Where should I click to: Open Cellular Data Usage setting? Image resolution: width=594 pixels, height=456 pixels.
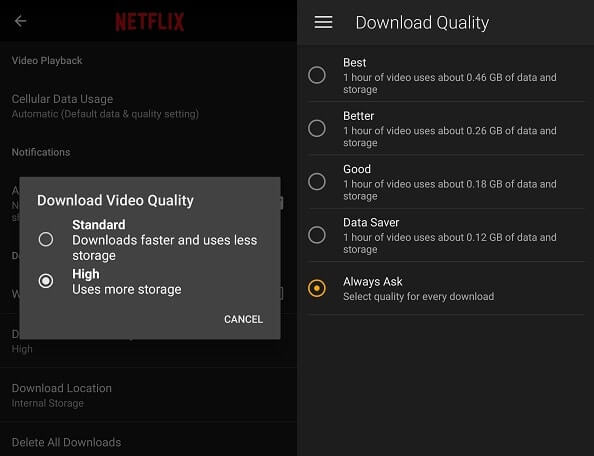(x=148, y=106)
